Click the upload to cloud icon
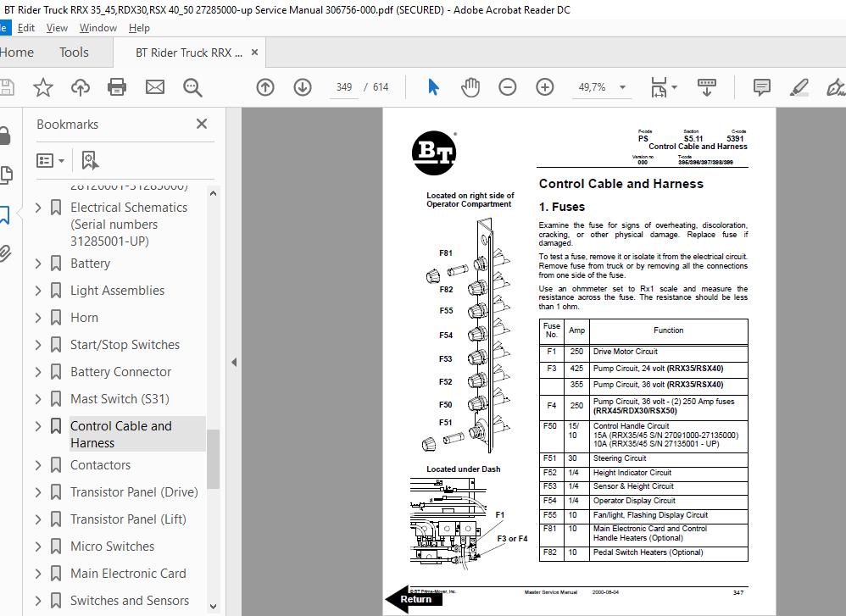 [81, 86]
